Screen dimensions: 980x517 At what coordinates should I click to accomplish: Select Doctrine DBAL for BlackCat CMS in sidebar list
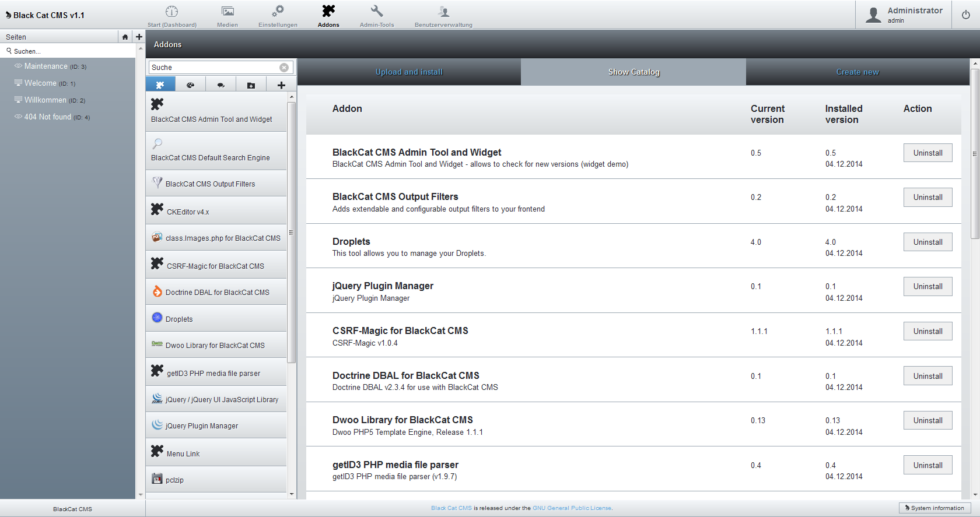216,292
